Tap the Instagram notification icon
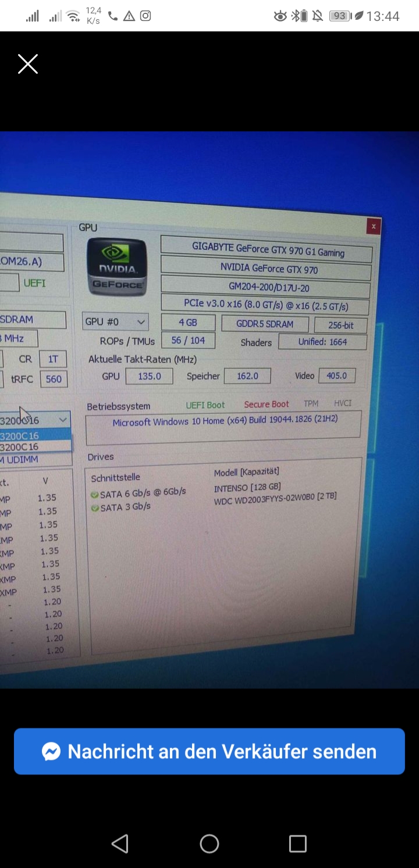 (x=145, y=16)
